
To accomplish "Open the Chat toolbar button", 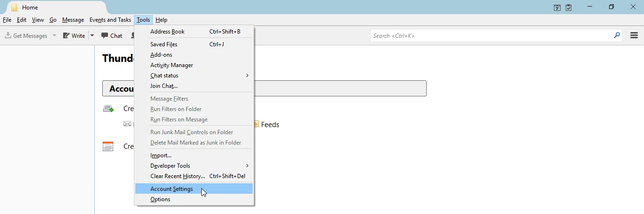I will (112, 35).
